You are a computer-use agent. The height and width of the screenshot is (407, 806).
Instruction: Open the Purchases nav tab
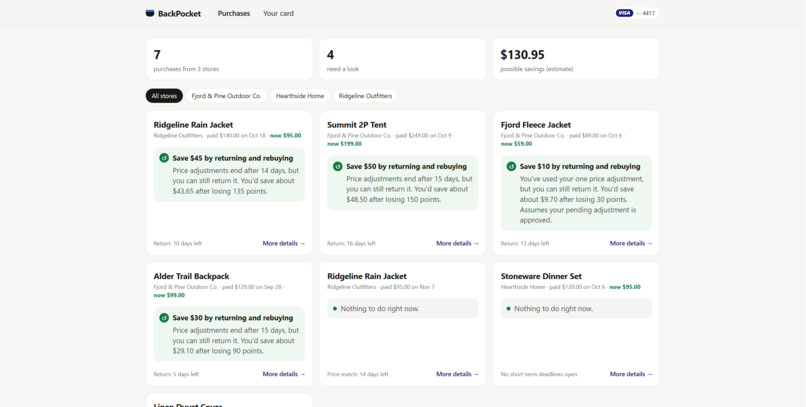click(234, 13)
